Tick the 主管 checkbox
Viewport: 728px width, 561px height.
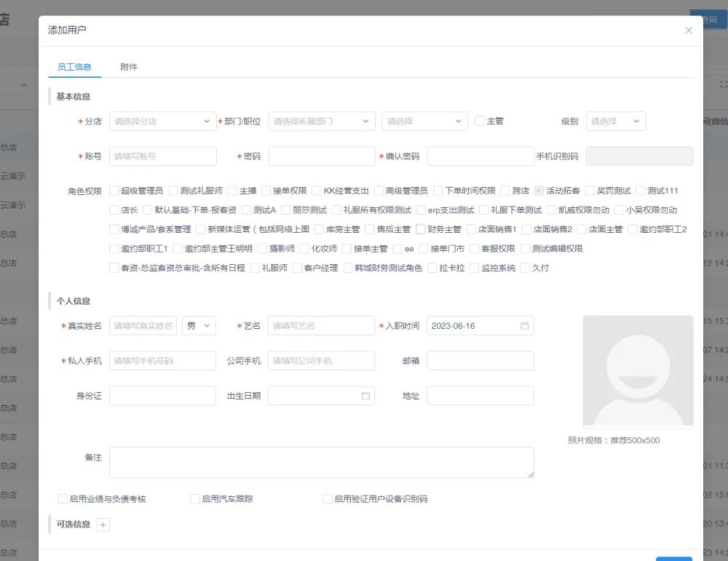point(480,121)
